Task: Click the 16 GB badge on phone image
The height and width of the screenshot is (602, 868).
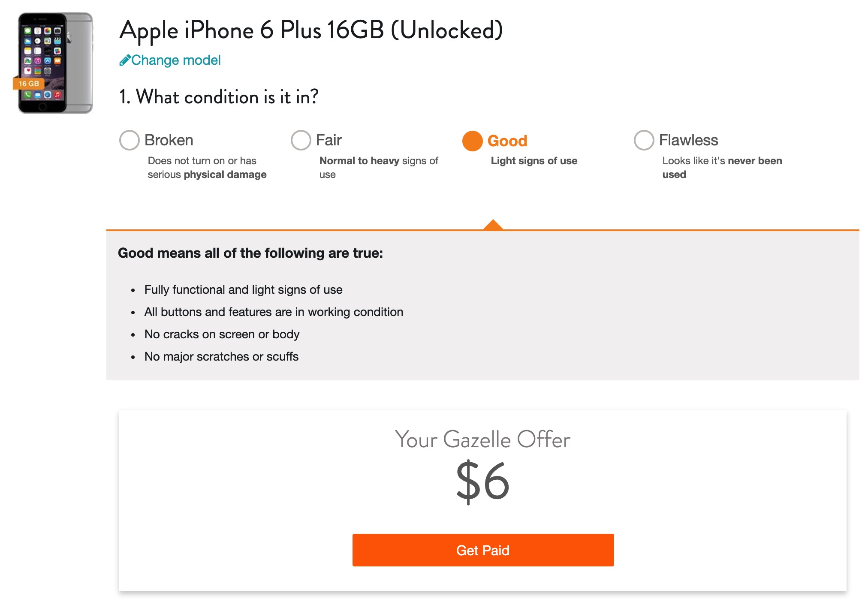Action: click(x=28, y=84)
